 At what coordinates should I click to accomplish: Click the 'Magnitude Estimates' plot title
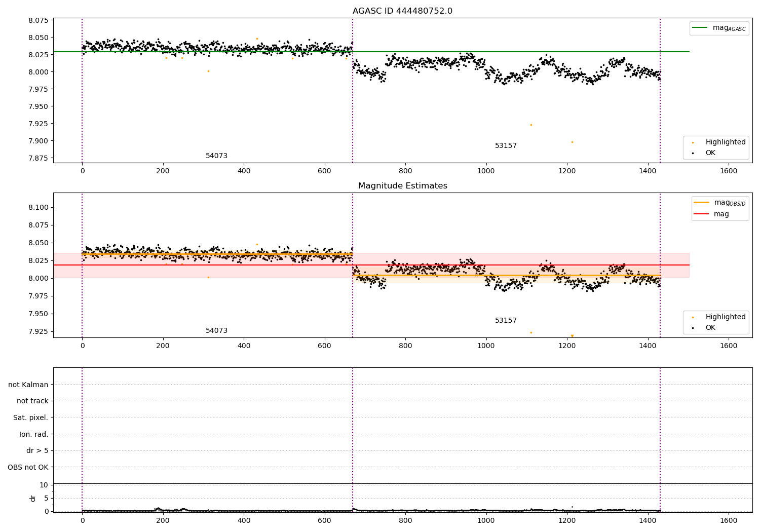click(x=402, y=186)
